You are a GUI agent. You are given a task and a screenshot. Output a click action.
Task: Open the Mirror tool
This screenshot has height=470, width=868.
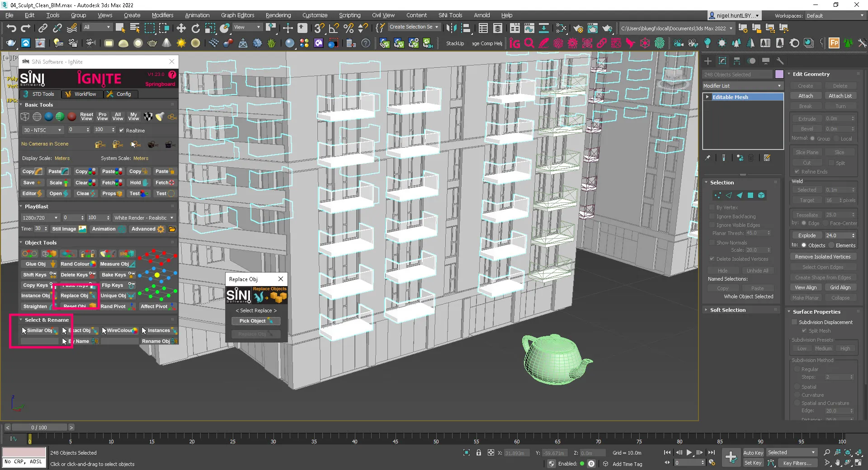pos(451,28)
